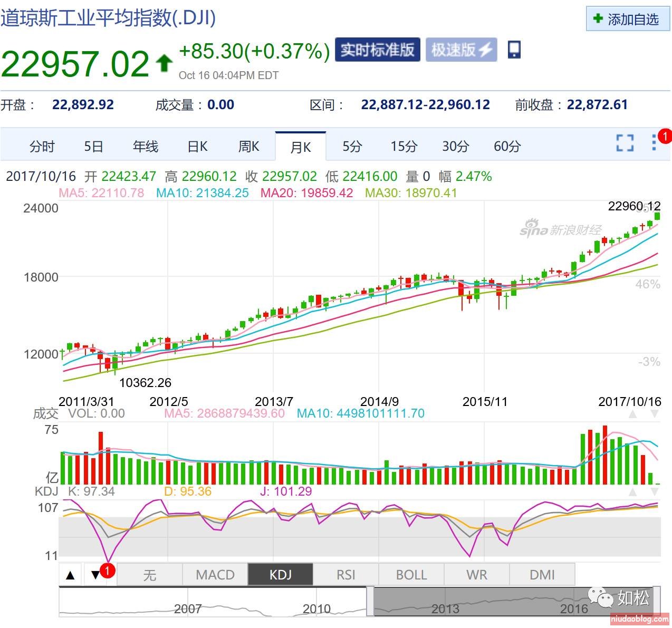Select the 分时 chart tab
The image size is (672, 628).
(42, 146)
